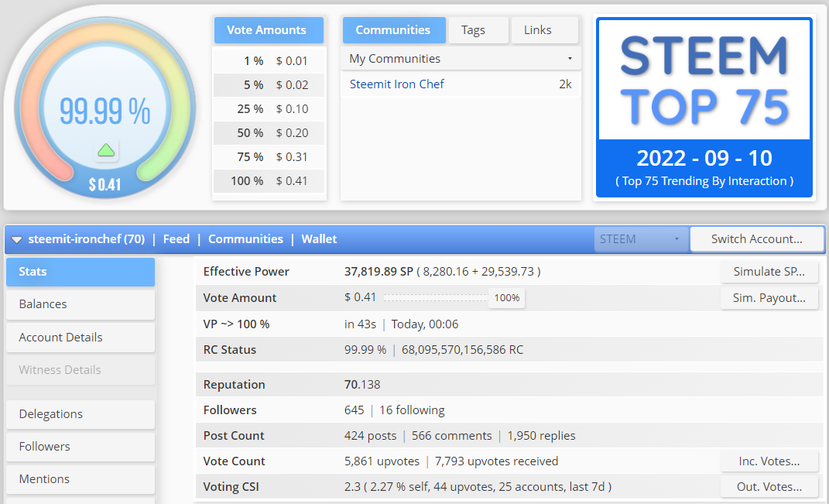Click the 16 following count
The height and width of the screenshot is (504, 829).
pos(412,410)
